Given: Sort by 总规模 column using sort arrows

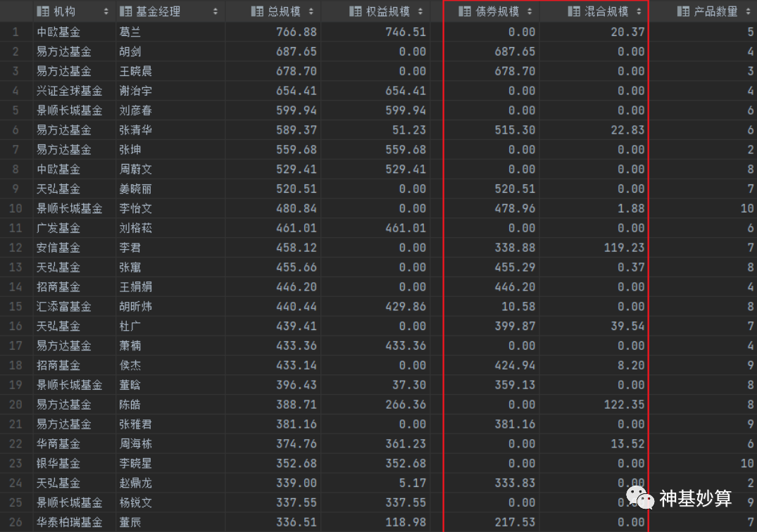Looking at the screenshot, I should [x=311, y=11].
